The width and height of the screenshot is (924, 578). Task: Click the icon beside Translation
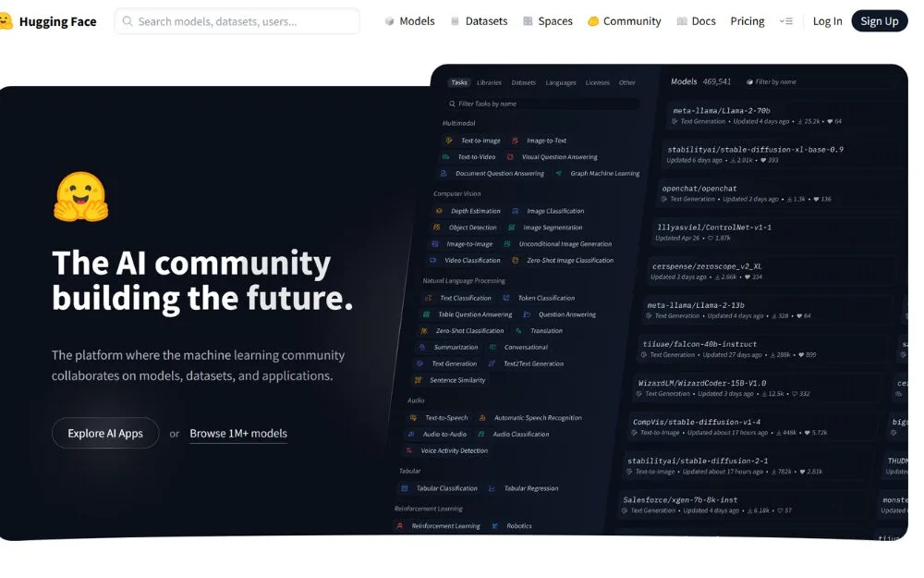(518, 331)
